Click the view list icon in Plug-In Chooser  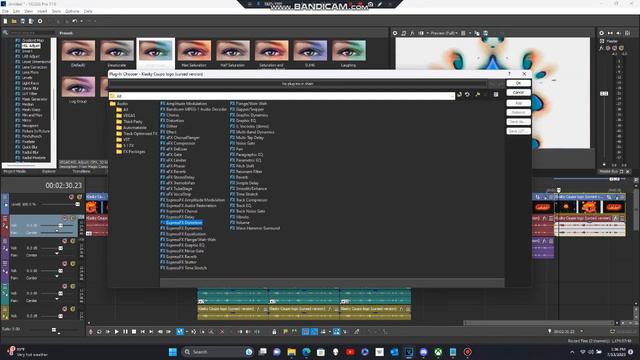[x=496, y=95]
